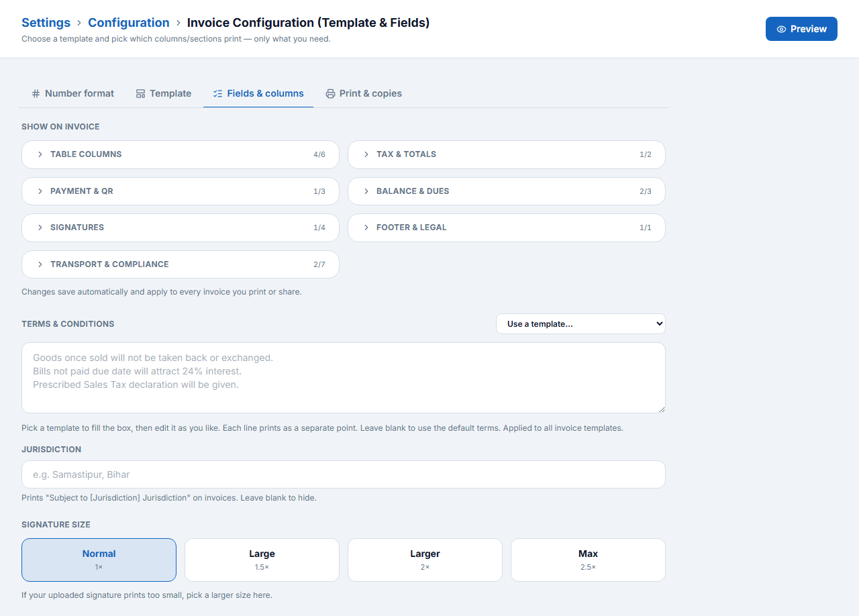This screenshot has height=616, width=859.
Task: Expand the PAYMENT & QR section
Action: point(181,191)
